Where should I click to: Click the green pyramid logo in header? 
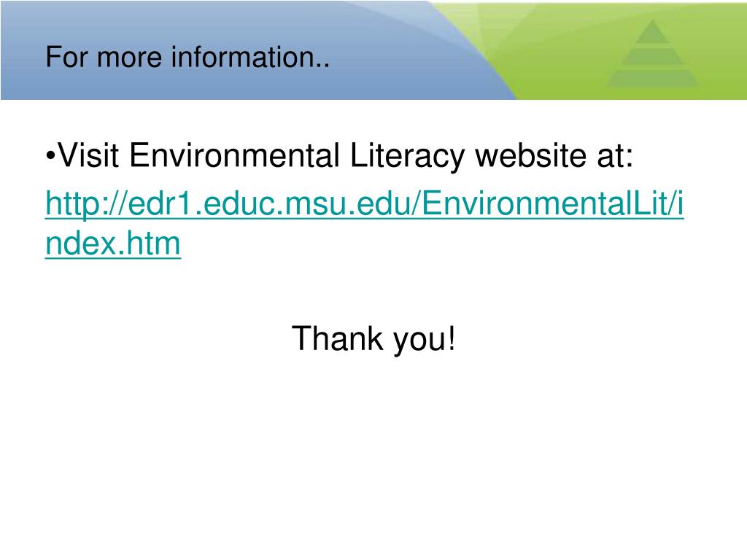(652, 53)
